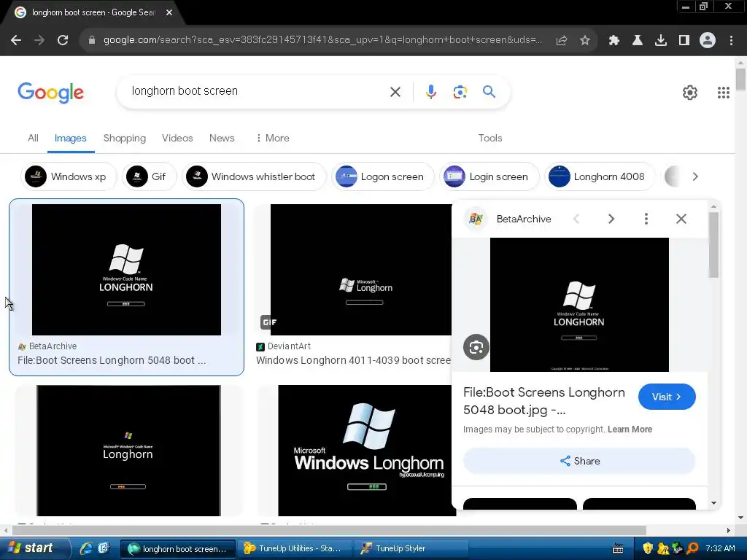Bookmark this page with the star
Image resolution: width=747 pixels, height=560 pixels.
point(585,41)
